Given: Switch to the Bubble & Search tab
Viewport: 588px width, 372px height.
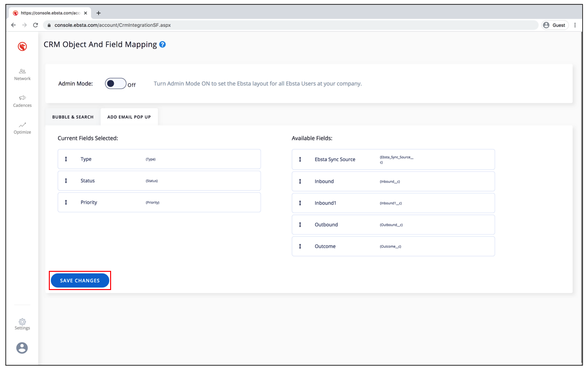Looking at the screenshot, I should [73, 117].
